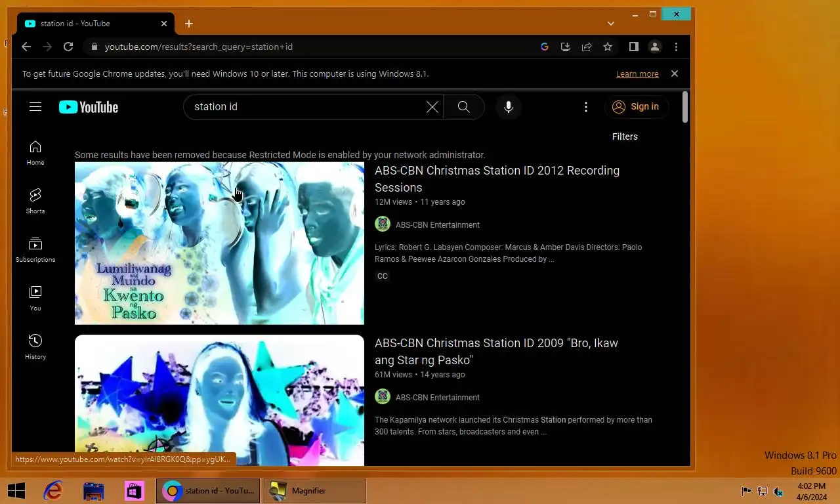Image resolution: width=840 pixels, height=504 pixels.
Task: Click the CC badge on first result
Action: pyautogui.click(x=383, y=276)
